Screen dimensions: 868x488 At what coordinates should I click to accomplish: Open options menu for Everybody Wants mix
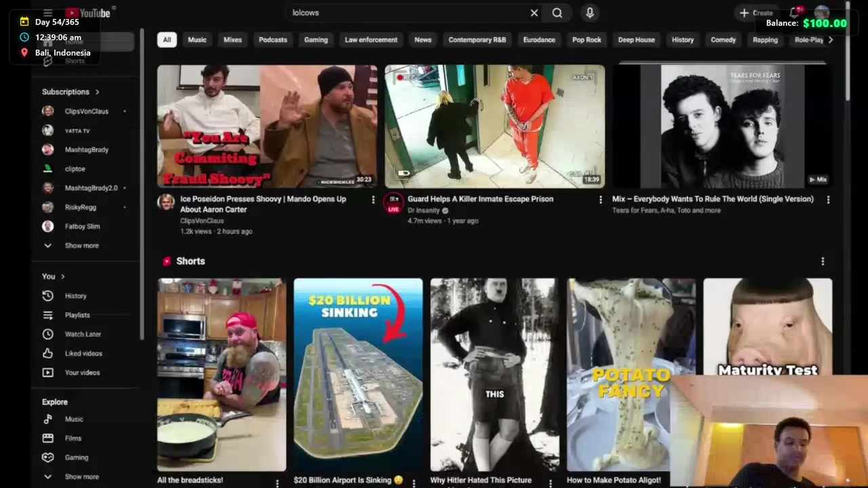828,200
